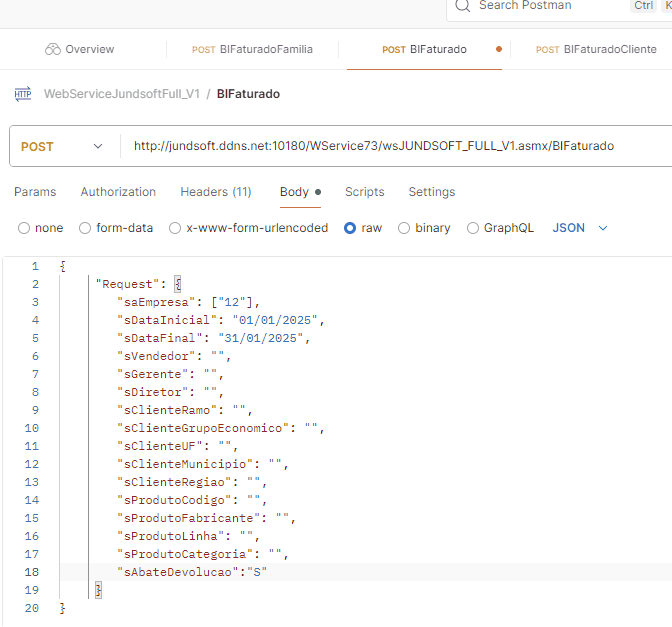This screenshot has height=627, width=672.
Task: Select the 'none' body type radio
Action: click(x=24, y=228)
